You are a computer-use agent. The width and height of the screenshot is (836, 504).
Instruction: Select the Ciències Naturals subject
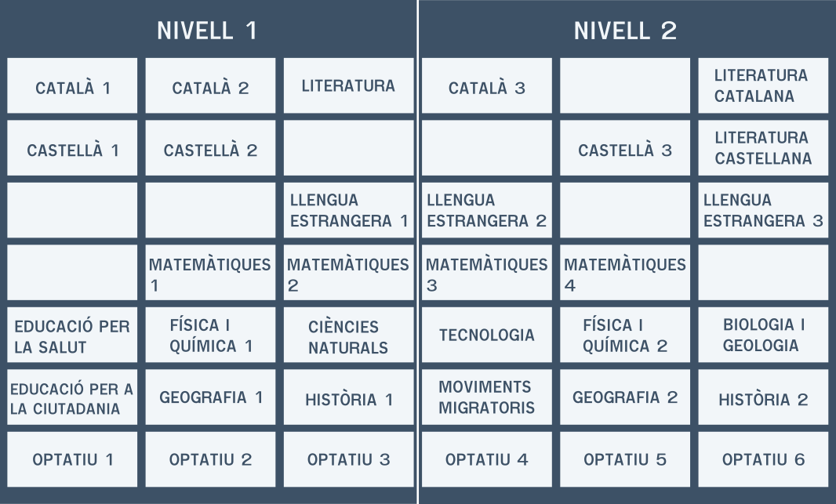pyautogui.click(x=348, y=335)
